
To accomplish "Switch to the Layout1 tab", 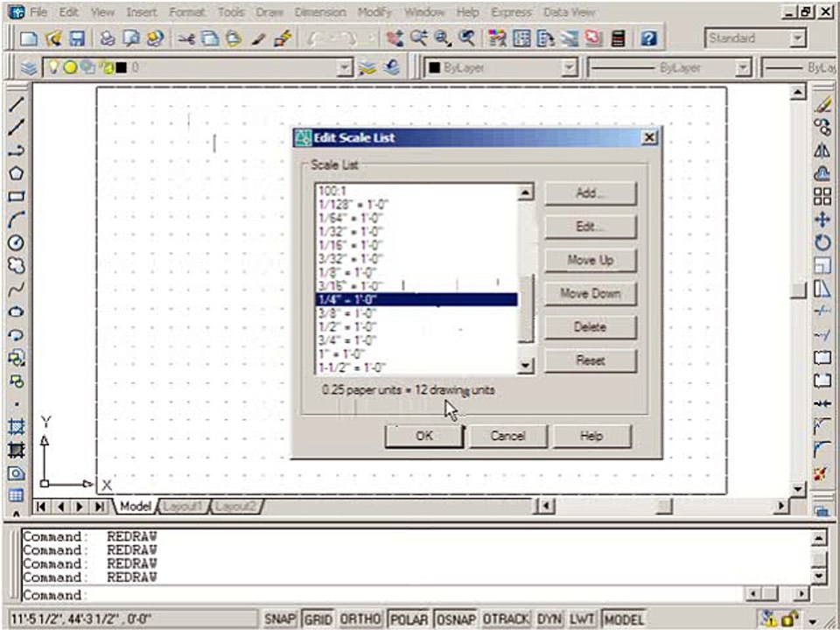I will pyautogui.click(x=183, y=507).
